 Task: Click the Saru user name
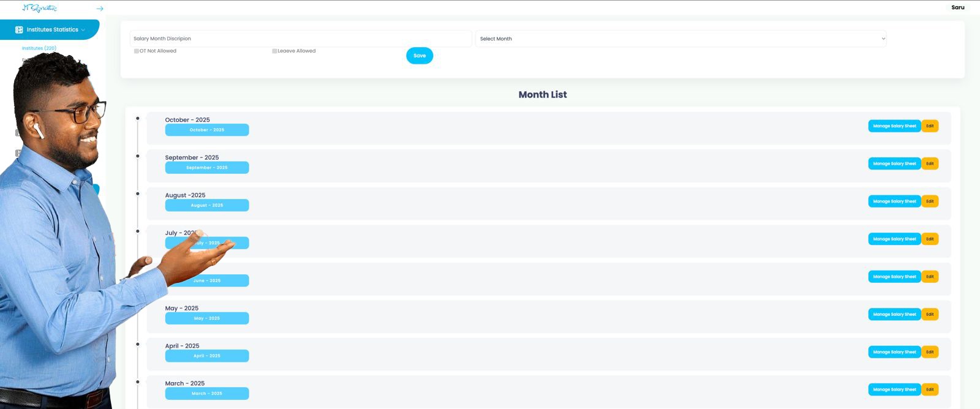tap(957, 7)
